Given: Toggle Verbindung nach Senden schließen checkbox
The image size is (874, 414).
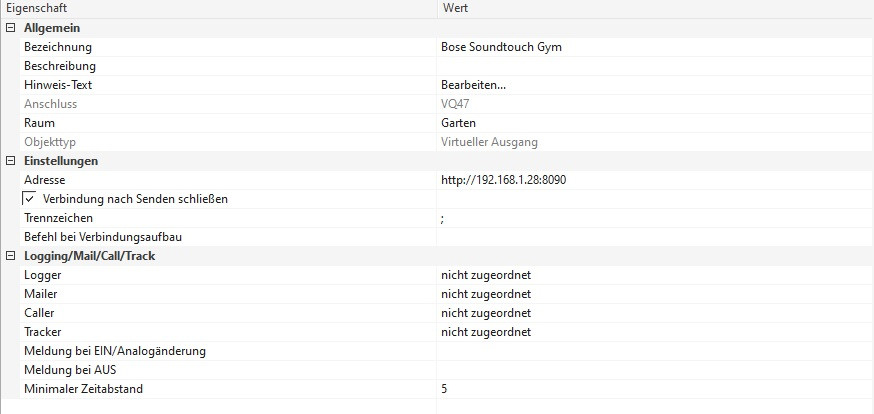Looking at the screenshot, I should (x=30, y=199).
